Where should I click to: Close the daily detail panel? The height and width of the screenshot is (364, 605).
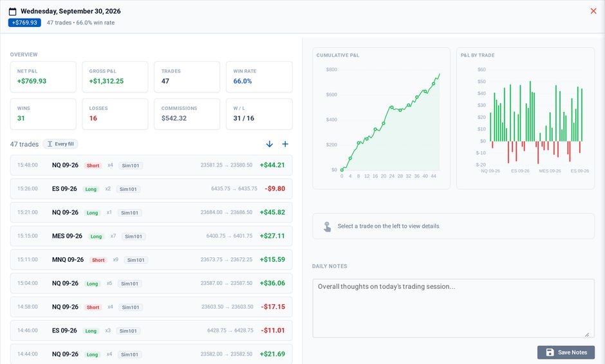coord(593,11)
